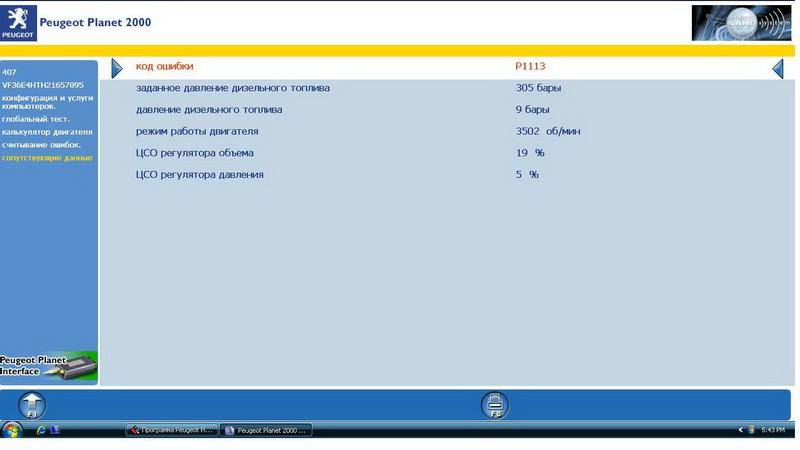Go to 'калькулятор двигателя' sidebar item
Image resolution: width=800 pixels, height=450 pixels.
pyautogui.click(x=47, y=132)
